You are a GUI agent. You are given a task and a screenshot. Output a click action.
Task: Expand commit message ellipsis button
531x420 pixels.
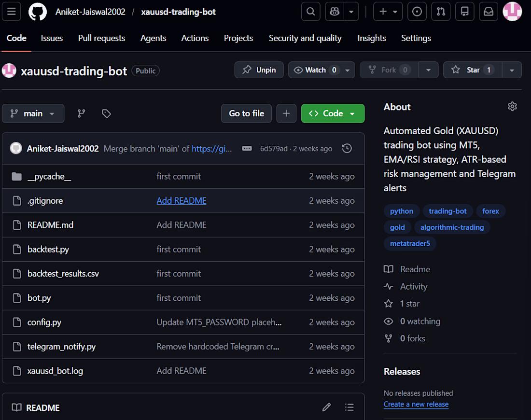(247, 148)
